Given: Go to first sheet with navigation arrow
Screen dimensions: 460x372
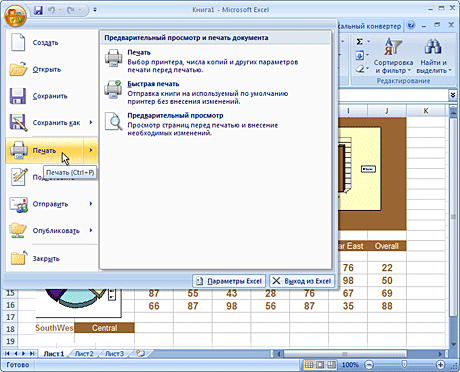Looking at the screenshot, I should (7, 353).
